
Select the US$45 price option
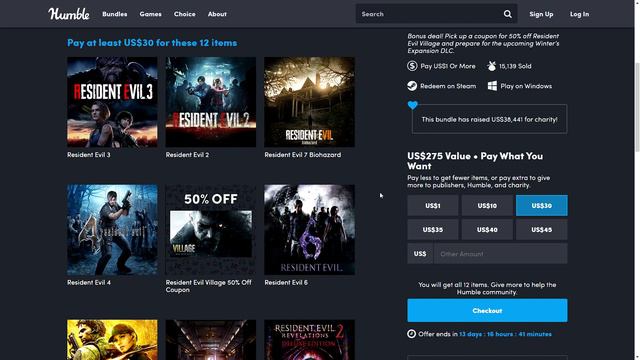click(x=542, y=229)
